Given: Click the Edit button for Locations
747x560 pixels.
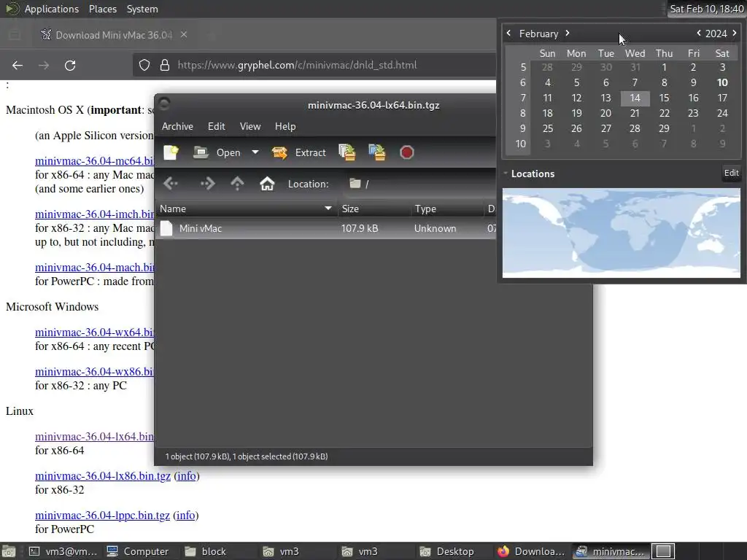Looking at the screenshot, I should 731,174.
